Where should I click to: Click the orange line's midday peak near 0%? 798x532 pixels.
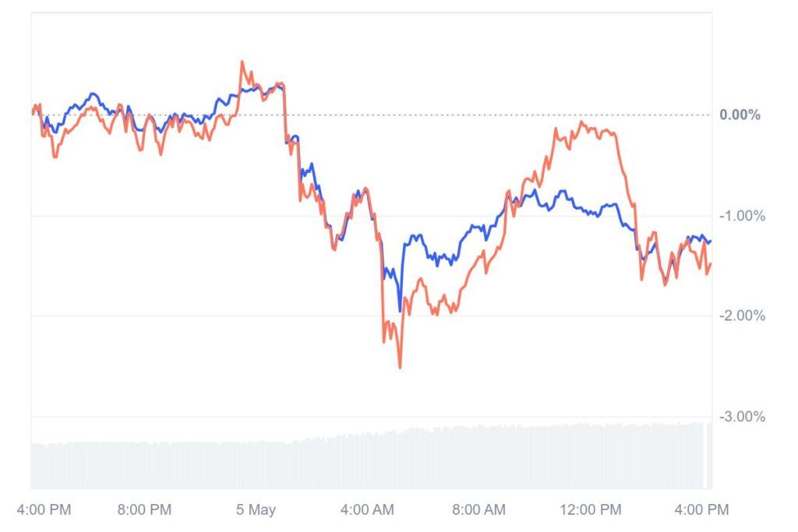(x=581, y=122)
